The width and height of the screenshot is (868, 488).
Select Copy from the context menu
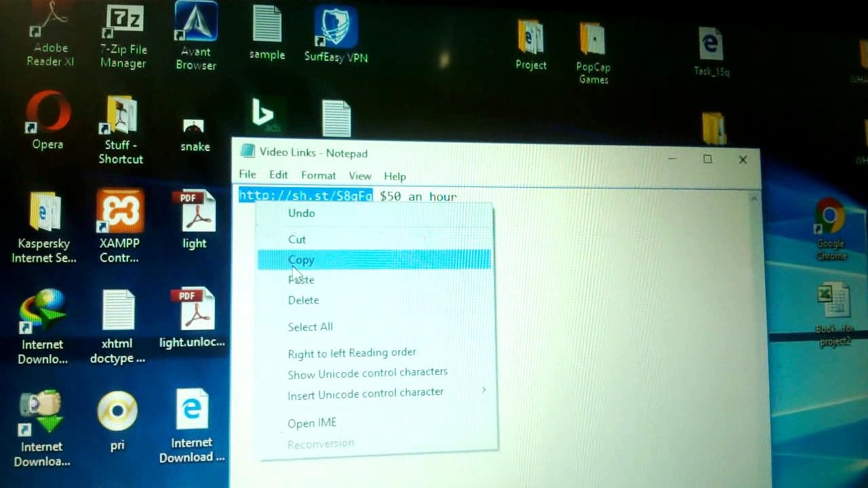click(x=374, y=260)
